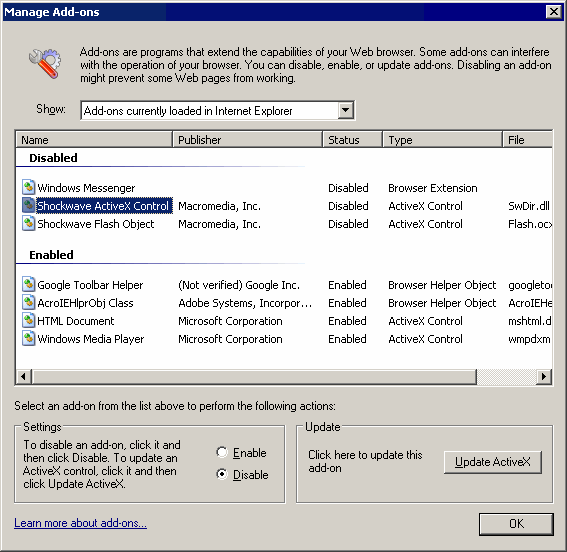Click the Windows Media Player icon

click(29, 339)
